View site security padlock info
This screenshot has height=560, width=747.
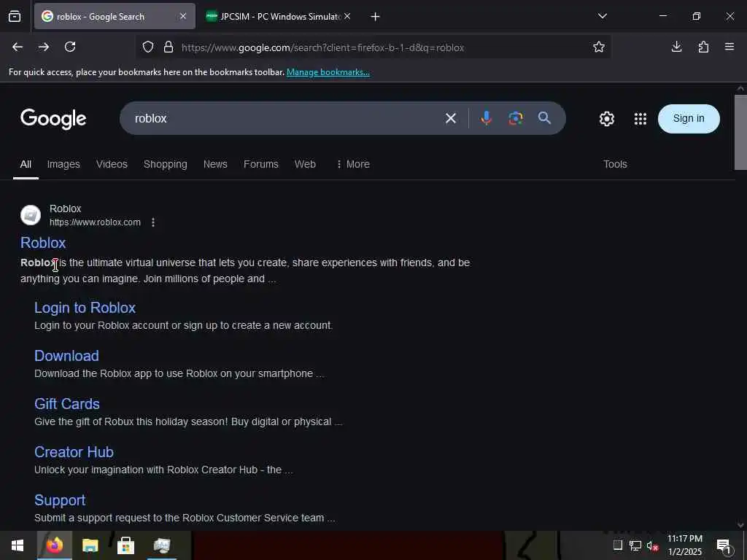coord(169,47)
